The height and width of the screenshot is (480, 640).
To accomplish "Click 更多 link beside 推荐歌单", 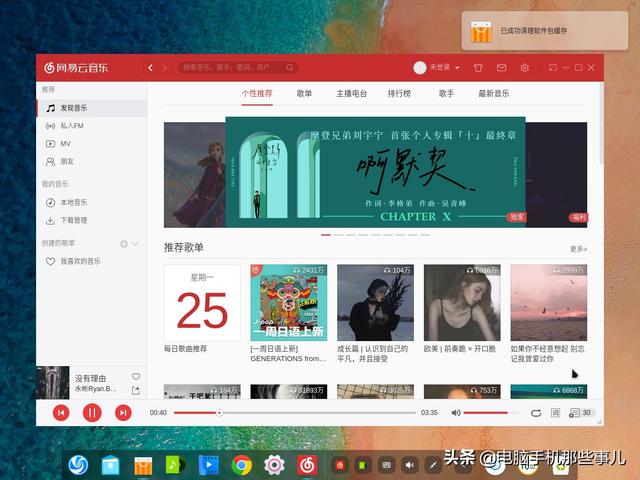I will tap(578, 248).
